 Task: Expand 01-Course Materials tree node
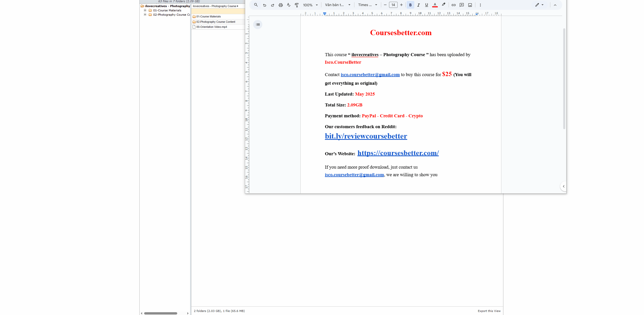[x=145, y=10]
